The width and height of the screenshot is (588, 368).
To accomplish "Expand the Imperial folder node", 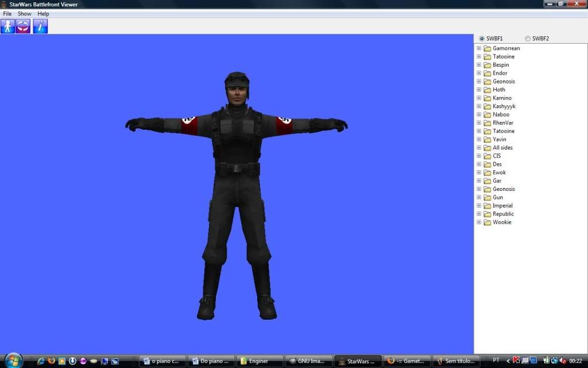I will tap(479, 205).
